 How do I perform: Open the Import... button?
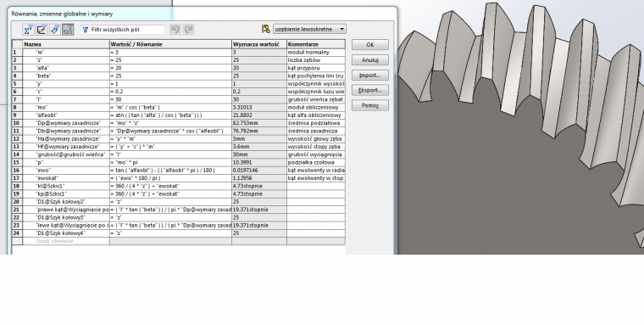(x=370, y=76)
